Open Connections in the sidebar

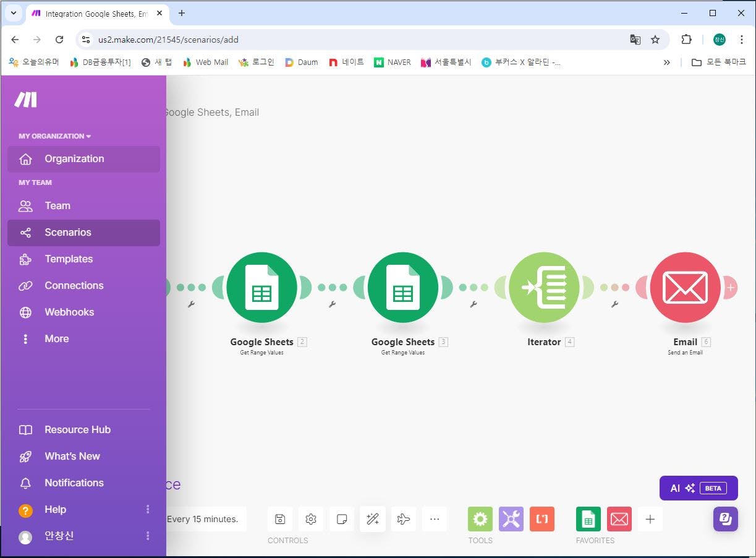(x=83, y=286)
